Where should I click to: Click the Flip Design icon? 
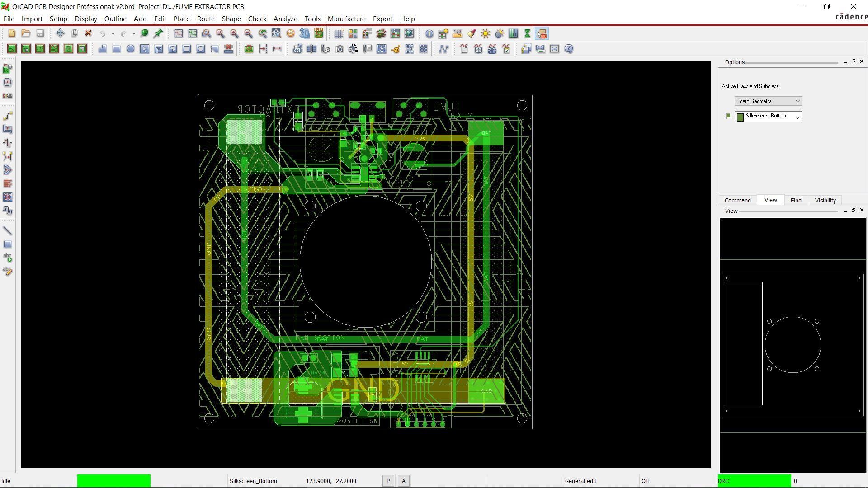coord(319,33)
